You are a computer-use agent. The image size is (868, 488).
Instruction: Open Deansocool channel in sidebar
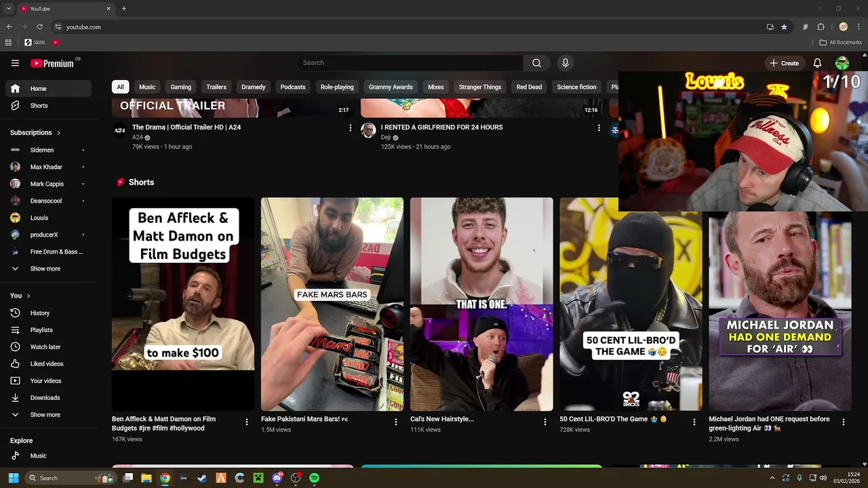48,201
